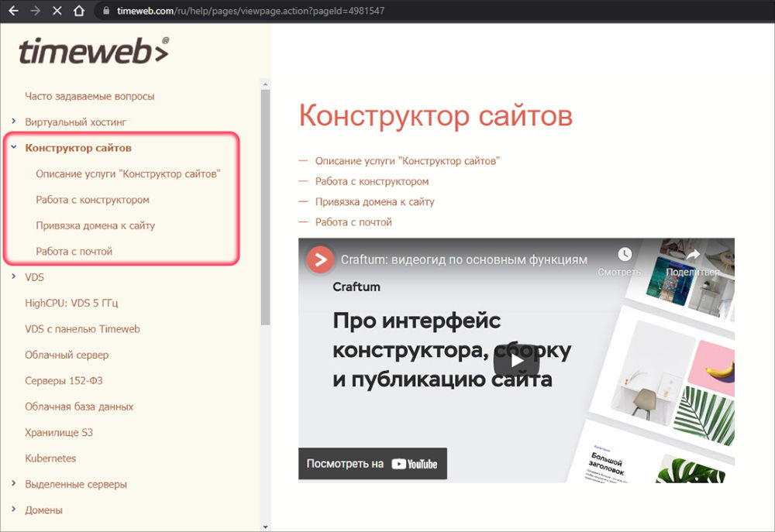Expand the 'Выделенные серверы' tree arrow
This screenshot has width=775, height=532.
14,483
